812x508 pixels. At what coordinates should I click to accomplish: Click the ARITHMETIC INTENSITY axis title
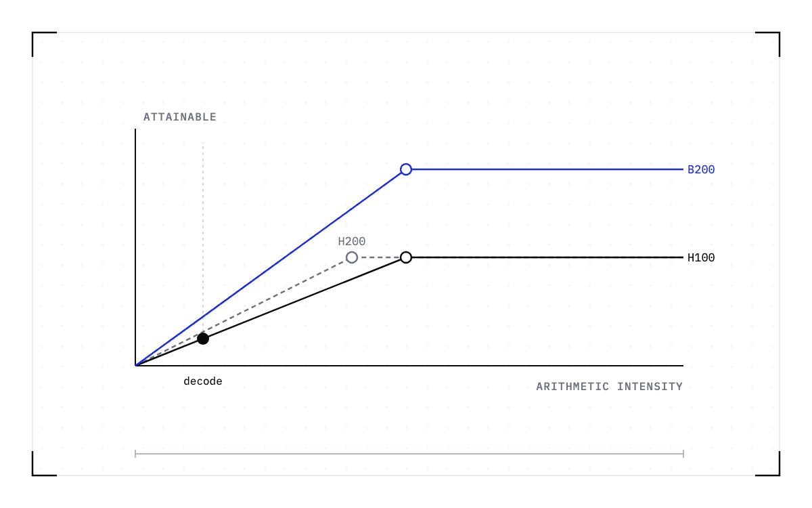tap(610, 387)
